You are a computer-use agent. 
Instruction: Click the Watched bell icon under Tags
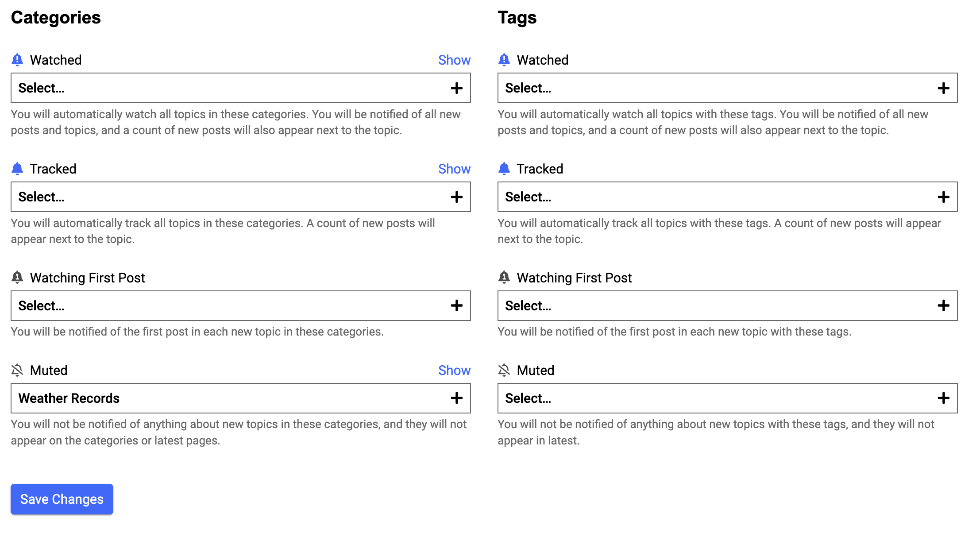(504, 60)
